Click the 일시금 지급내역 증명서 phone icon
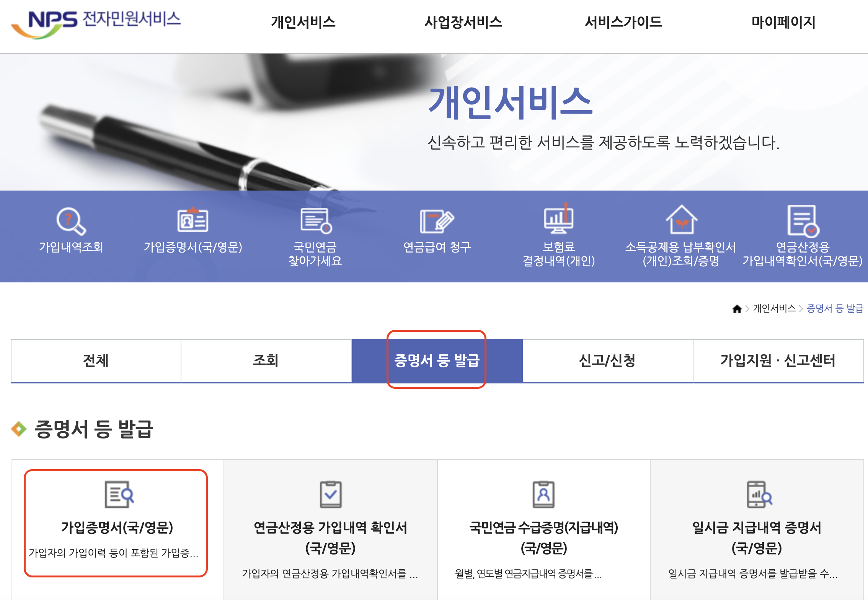 coord(759,494)
